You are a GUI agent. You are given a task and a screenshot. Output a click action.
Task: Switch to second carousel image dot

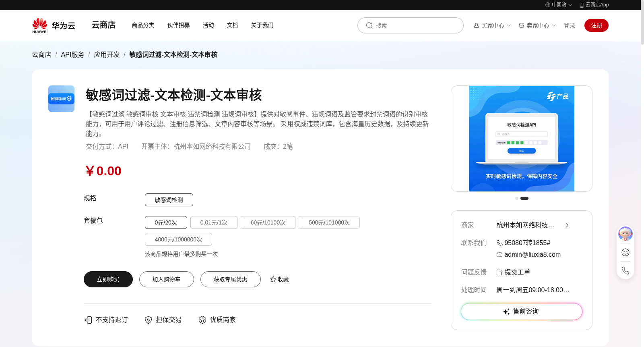coord(524,198)
